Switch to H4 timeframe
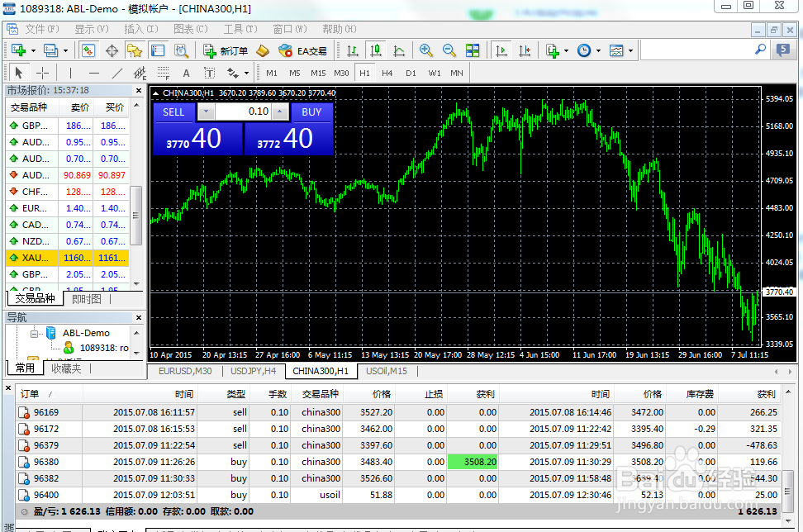 tap(387, 73)
